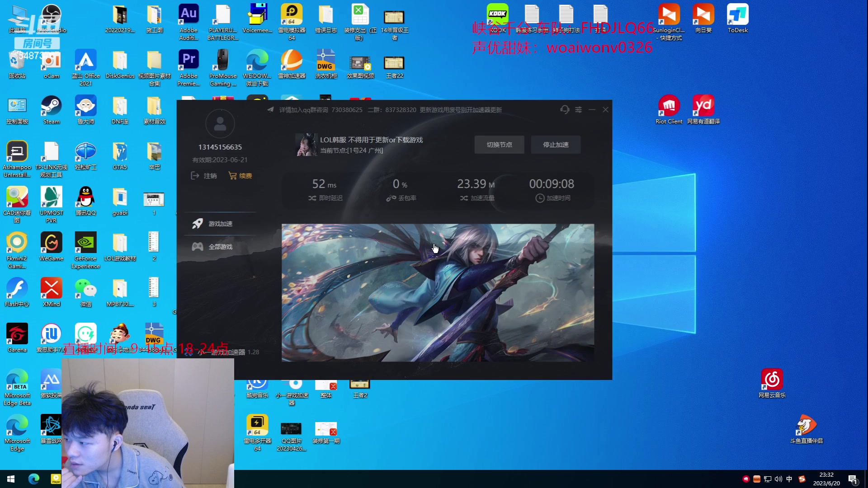Select the 全部游戏 sidebar tab
The height and width of the screenshot is (488, 868).
(220, 247)
